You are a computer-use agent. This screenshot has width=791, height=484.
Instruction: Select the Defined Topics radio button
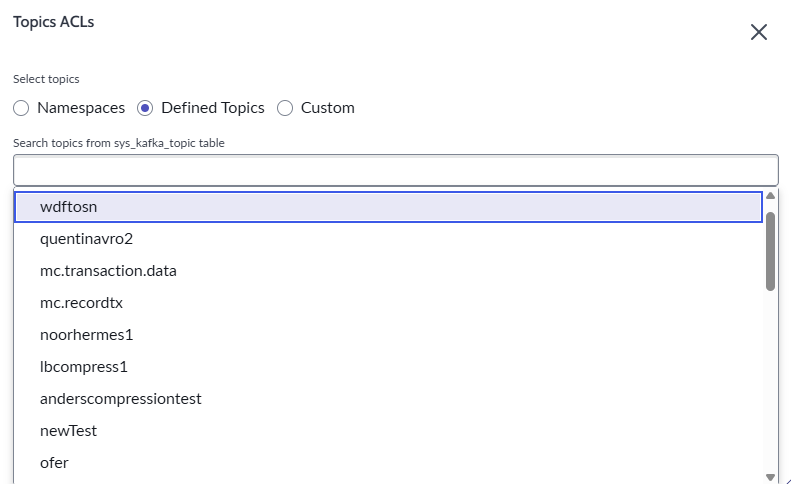coord(145,108)
